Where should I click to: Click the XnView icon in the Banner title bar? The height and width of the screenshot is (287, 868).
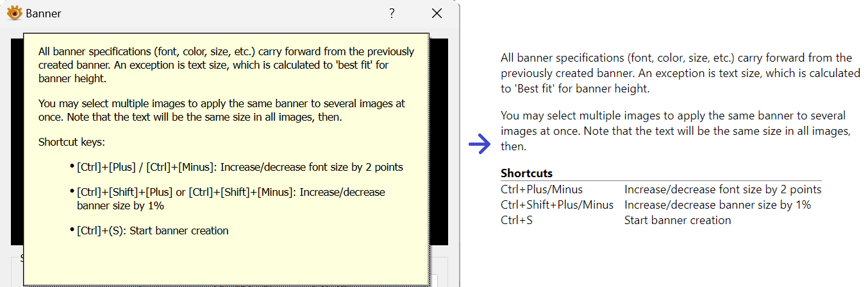(15, 13)
